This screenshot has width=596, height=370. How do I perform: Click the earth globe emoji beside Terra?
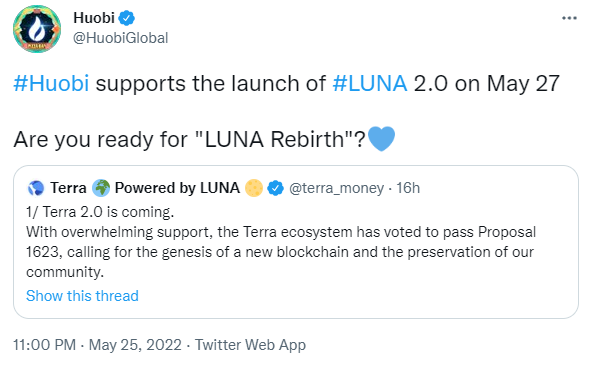point(101,188)
